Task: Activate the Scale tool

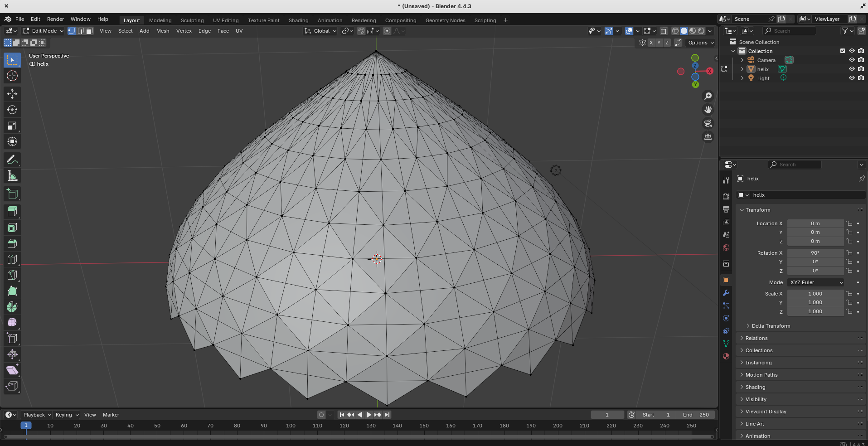Action: (x=12, y=126)
